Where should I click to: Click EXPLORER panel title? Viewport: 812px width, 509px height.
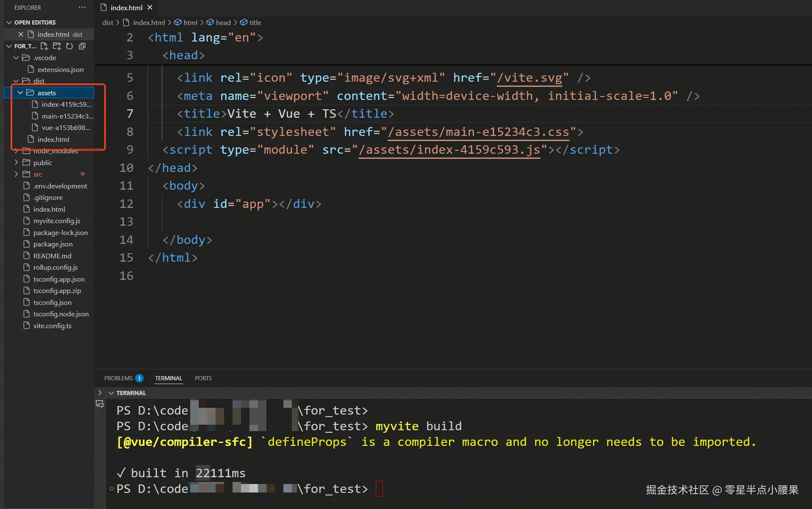[28, 8]
